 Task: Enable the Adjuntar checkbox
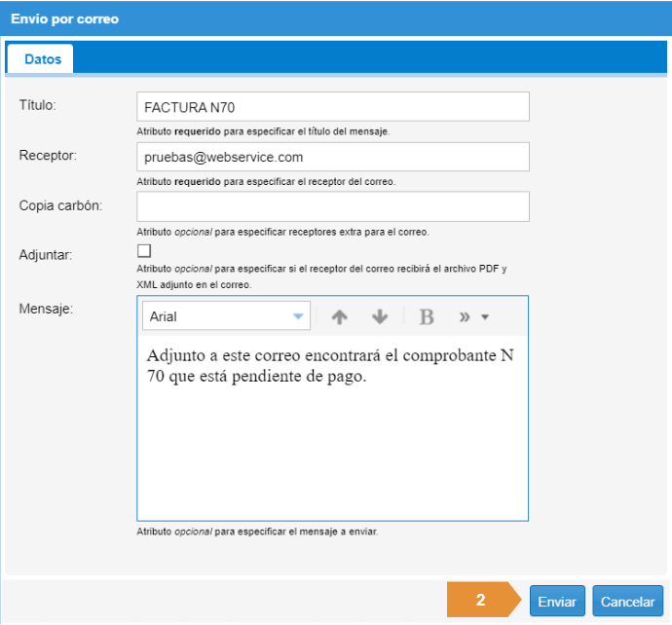144,251
